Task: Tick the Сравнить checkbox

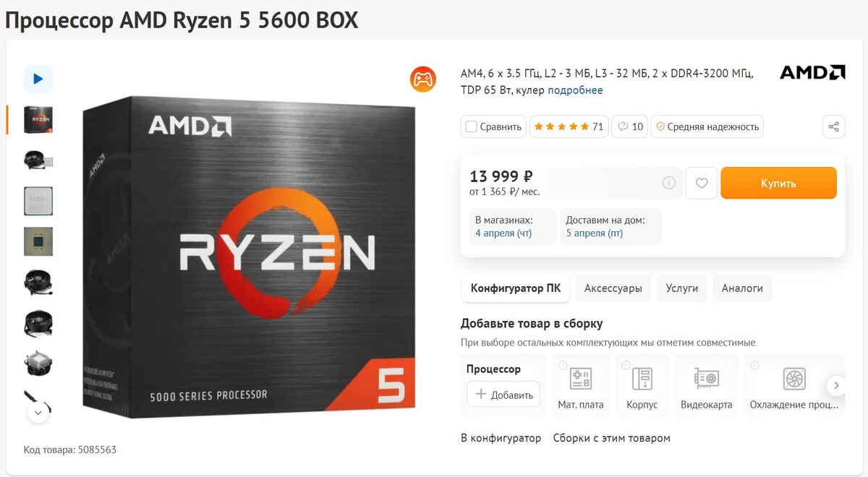Action: click(x=472, y=126)
